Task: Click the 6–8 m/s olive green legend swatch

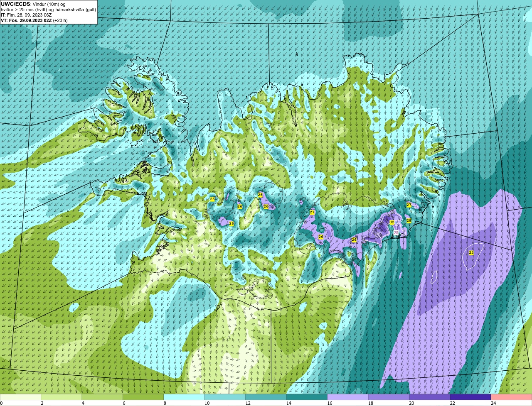Action: [x=143, y=397]
